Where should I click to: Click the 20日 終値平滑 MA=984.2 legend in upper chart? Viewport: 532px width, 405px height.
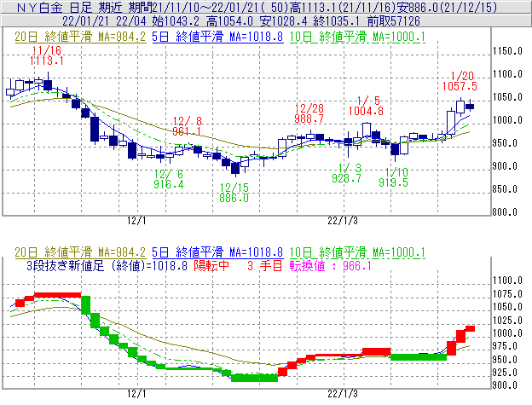(80, 37)
